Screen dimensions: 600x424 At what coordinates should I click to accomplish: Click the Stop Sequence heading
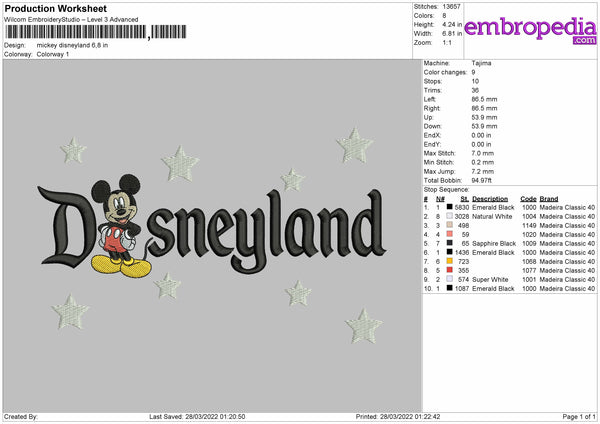(446, 190)
